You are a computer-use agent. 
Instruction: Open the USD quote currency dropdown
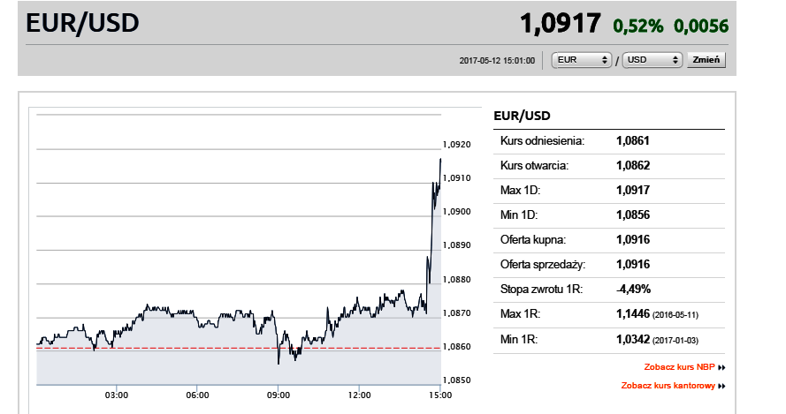[x=652, y=60]
